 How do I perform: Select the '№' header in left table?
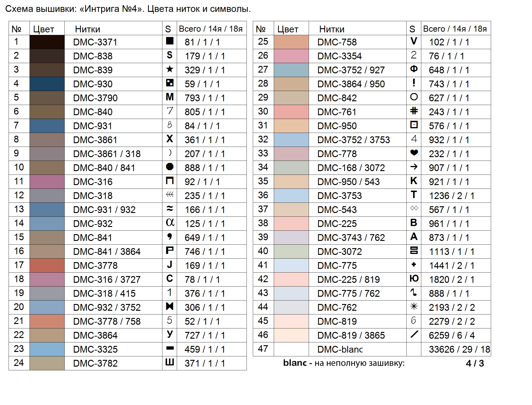click(17, 29)
